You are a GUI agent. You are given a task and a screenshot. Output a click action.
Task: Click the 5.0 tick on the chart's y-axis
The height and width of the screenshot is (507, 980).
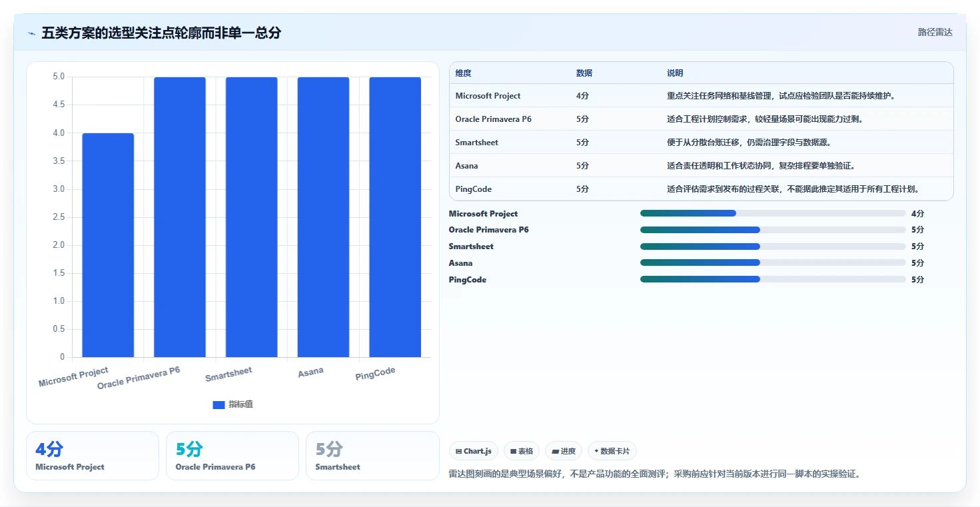(x=59, y=77)
